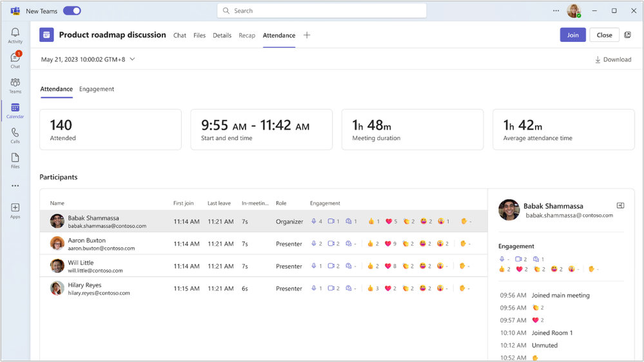The width and height of the screenshot is (644, 362).
Task: Sort by Role column header
Action: (x=281, y=203)
